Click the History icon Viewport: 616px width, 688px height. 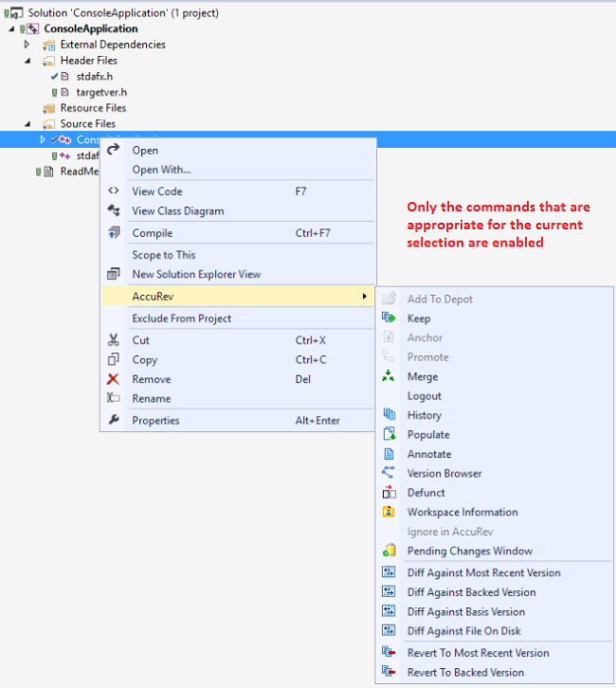[389, 415]
